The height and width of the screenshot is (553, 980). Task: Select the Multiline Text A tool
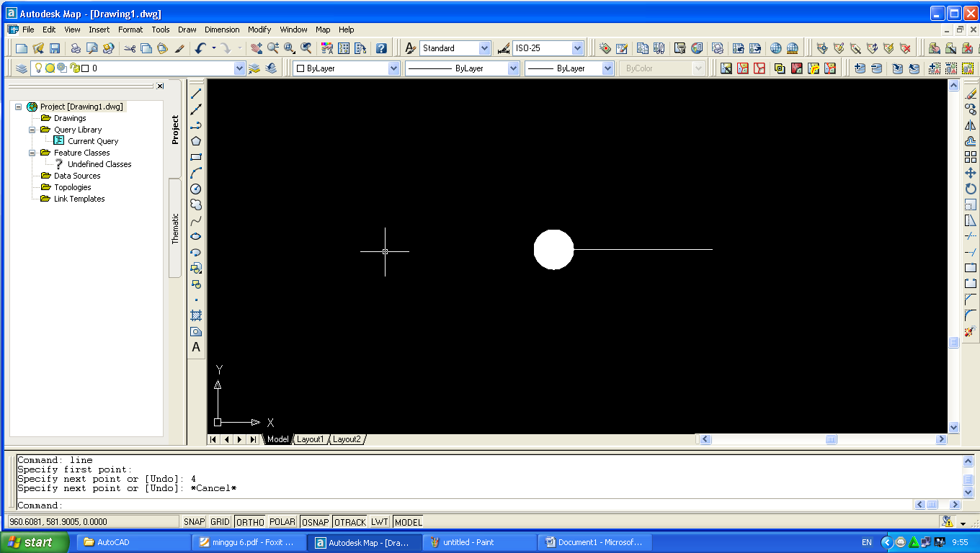pyautogui.click(x=196, y=347)
